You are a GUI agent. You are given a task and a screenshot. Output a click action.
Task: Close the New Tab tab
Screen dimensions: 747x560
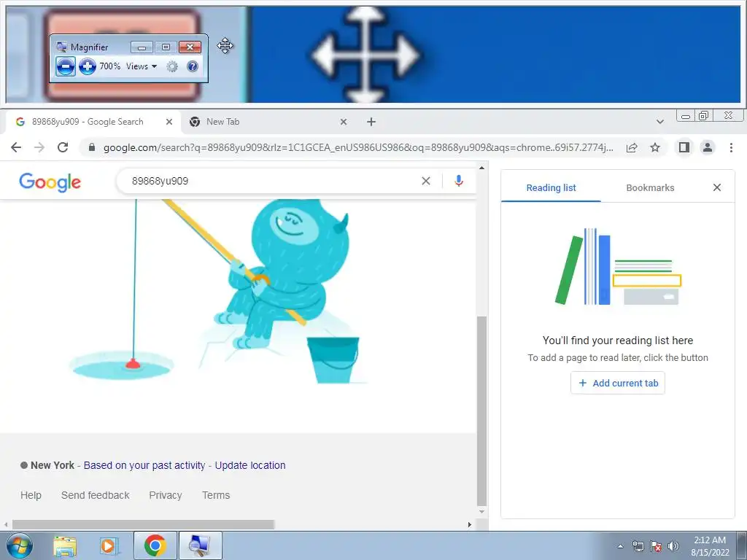pyautogui.click(x=344, y=122)
